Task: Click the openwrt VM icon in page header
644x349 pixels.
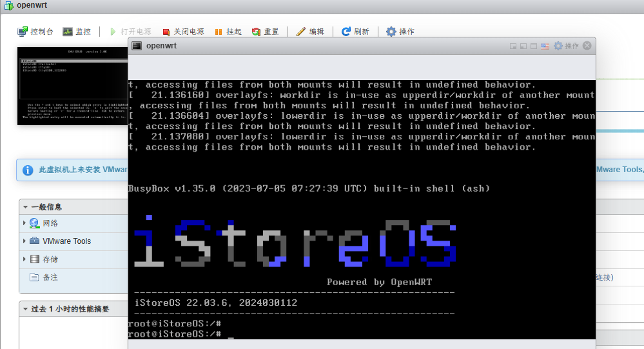Action: pyautogui.click(x=8, y=6)
